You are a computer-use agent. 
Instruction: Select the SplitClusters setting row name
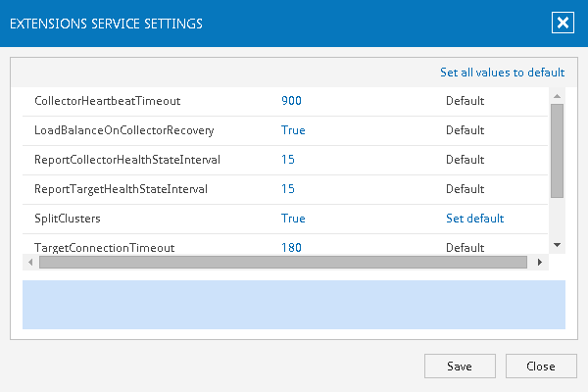point(68,219)
